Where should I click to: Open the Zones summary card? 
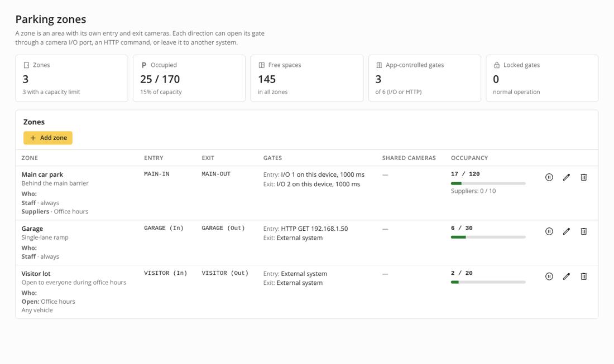coord(71,78)
